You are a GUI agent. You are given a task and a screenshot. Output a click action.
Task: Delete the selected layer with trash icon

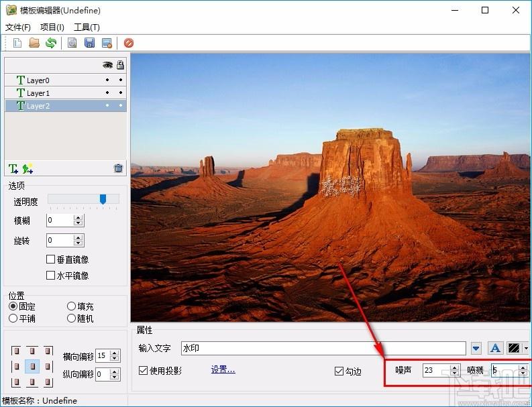tap(119, 168)
